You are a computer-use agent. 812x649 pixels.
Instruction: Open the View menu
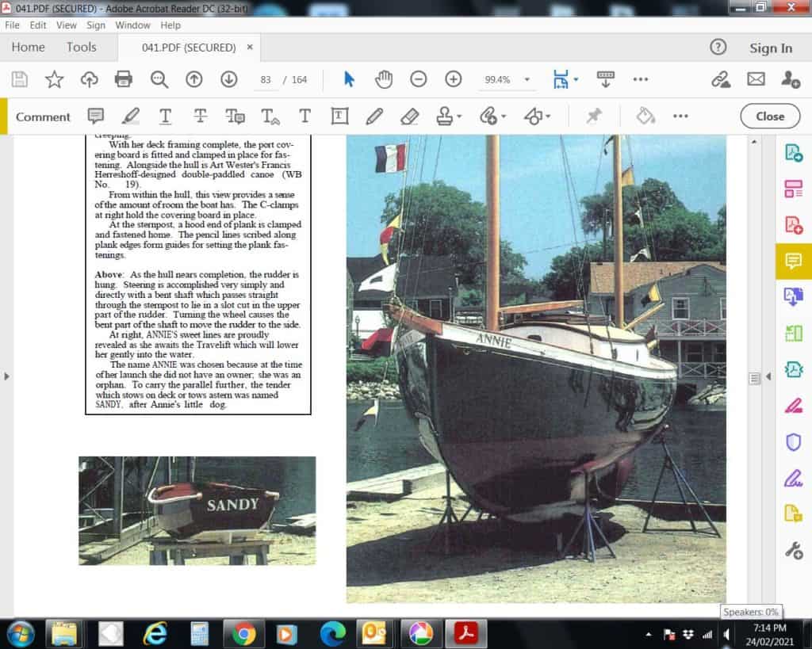67,25
